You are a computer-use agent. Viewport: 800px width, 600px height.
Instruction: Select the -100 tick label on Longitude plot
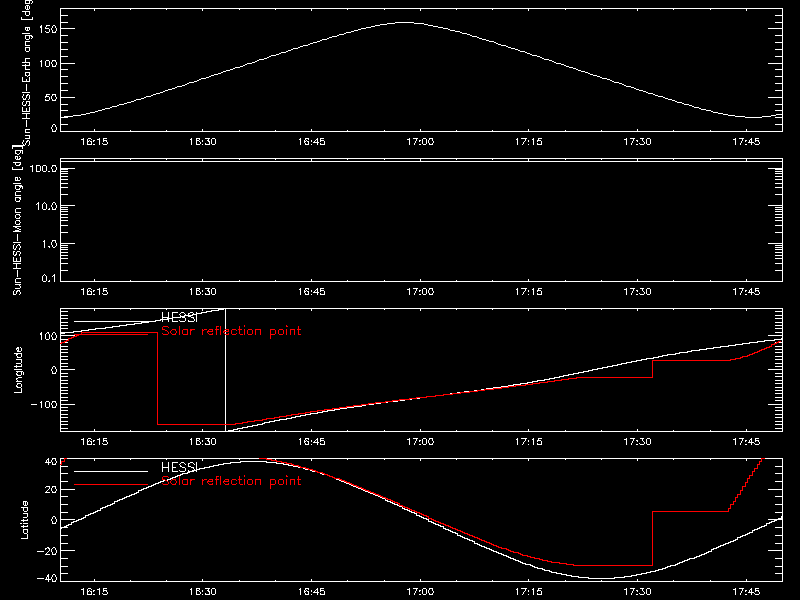43,404
